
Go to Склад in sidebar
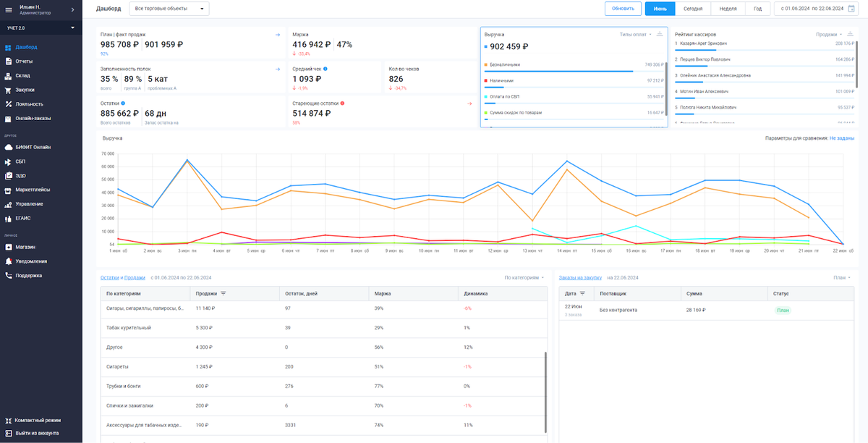(22, 75)
